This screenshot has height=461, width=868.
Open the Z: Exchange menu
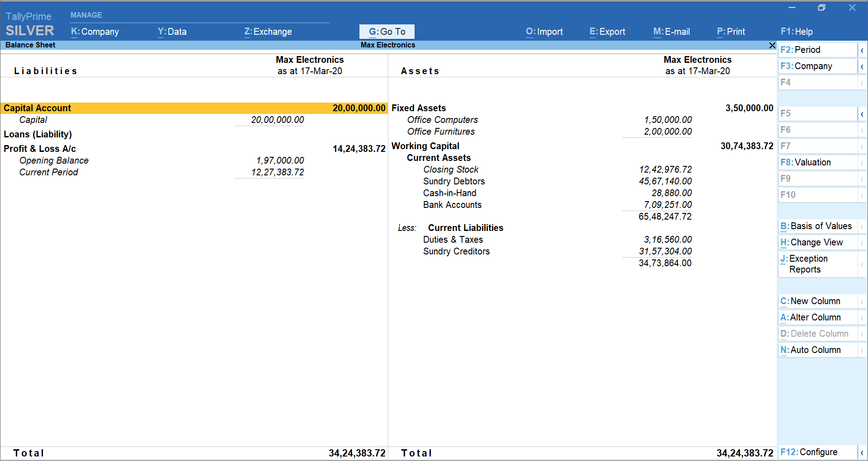[268, 32]
